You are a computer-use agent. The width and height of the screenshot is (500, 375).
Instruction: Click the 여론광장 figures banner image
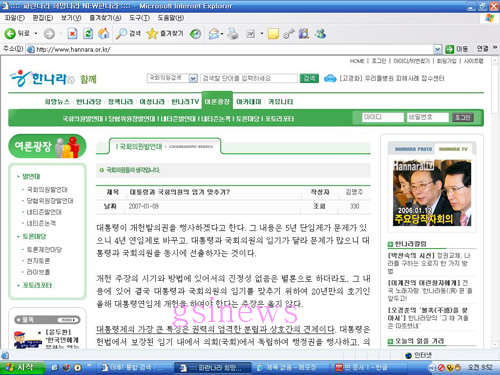(x=47, y=146)
